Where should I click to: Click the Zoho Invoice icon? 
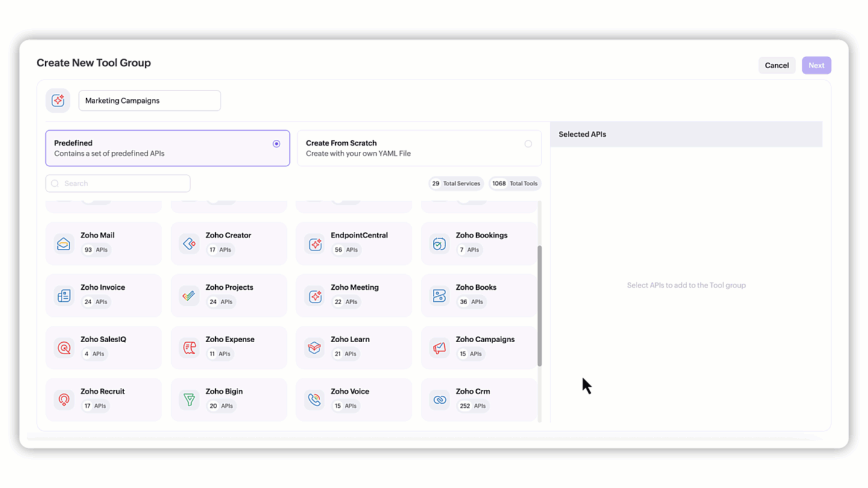pos(63,296)
